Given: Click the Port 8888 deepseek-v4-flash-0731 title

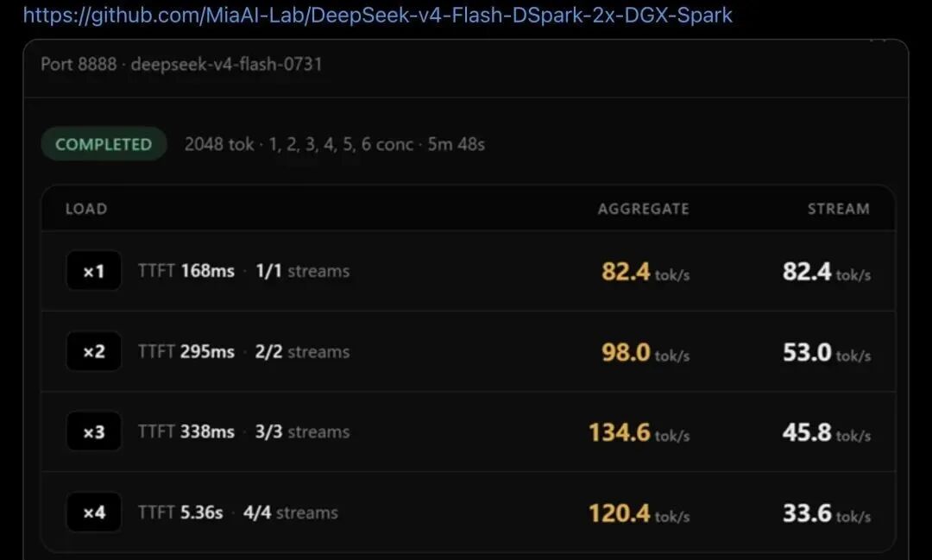Looking at the screenshot, I should click(181, 64).
